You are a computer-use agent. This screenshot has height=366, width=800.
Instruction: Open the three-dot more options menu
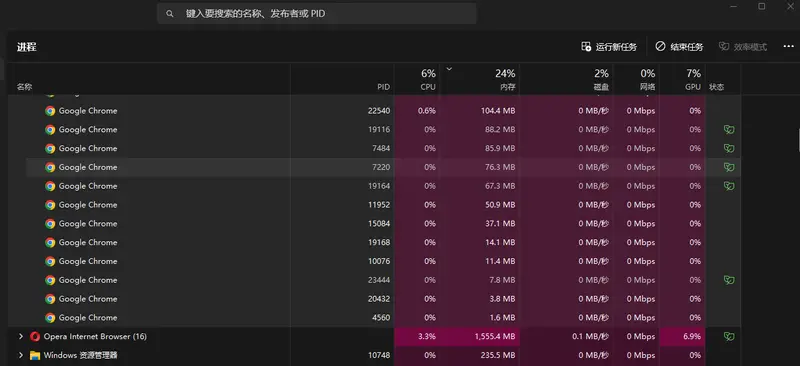(x=788, y=47)
